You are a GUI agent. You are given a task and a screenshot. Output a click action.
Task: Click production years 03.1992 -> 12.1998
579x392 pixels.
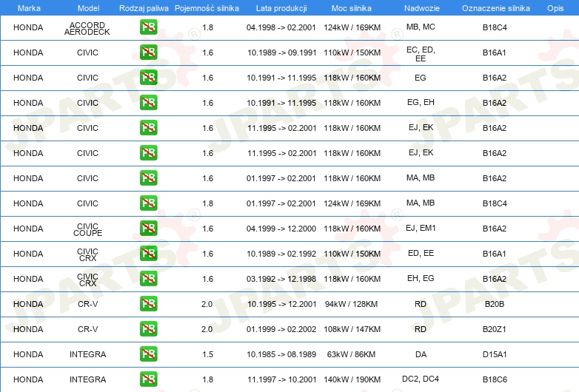[281, 278]
